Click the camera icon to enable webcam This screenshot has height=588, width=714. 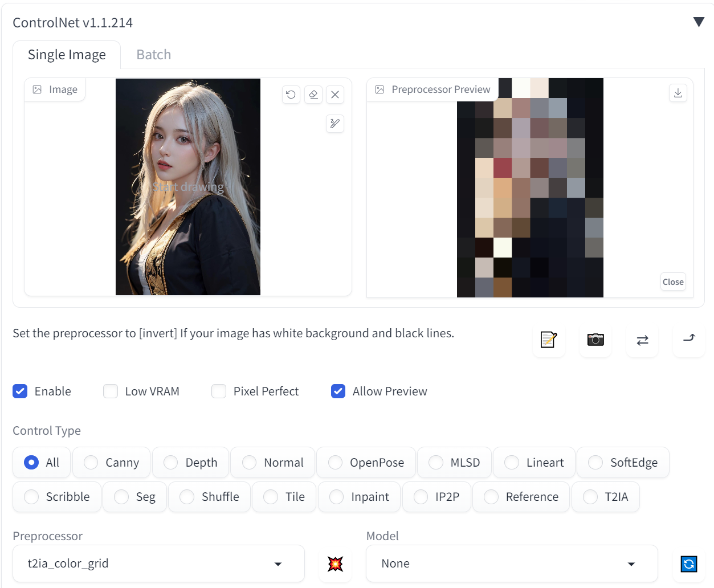point(595,340)
